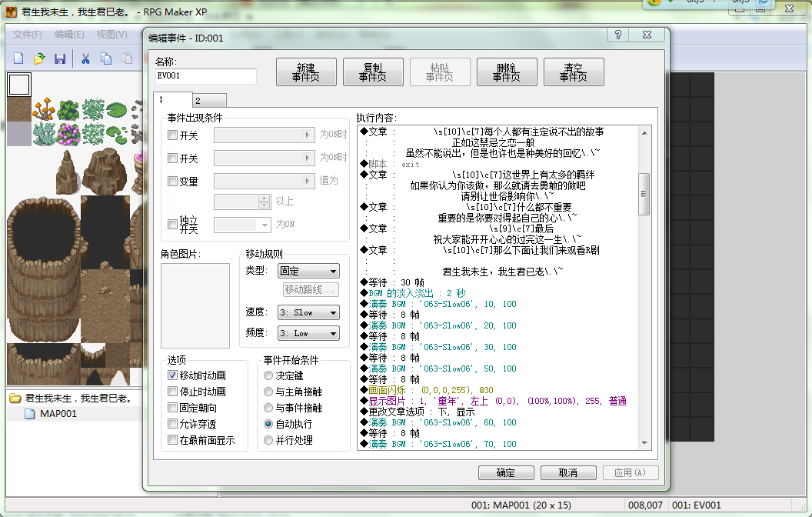Click the scroll down arrow of command list
Image resolution: width=812 pixels, height=517 pixels.
click(x=644, y=443)
